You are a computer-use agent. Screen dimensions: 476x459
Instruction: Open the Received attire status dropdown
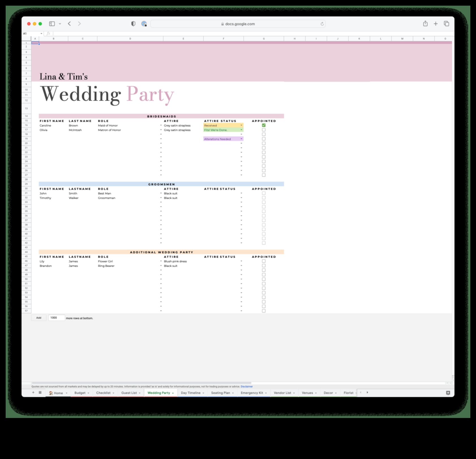[x=241, y=125]
